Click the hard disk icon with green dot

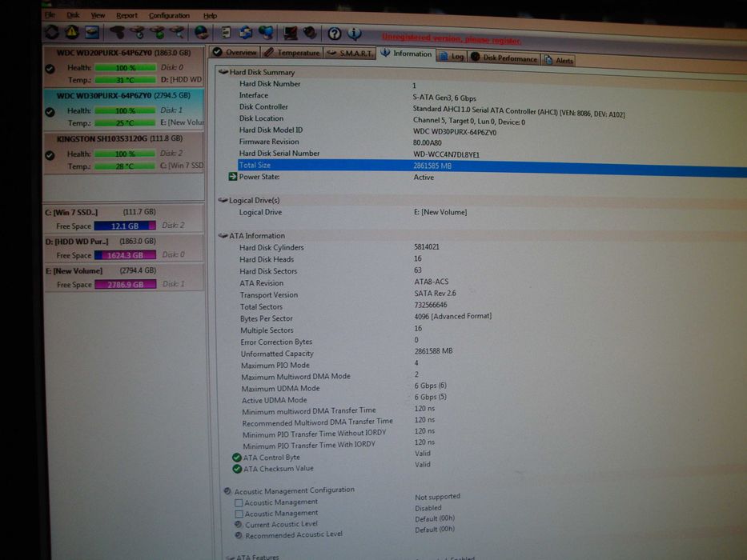[158, 32]
